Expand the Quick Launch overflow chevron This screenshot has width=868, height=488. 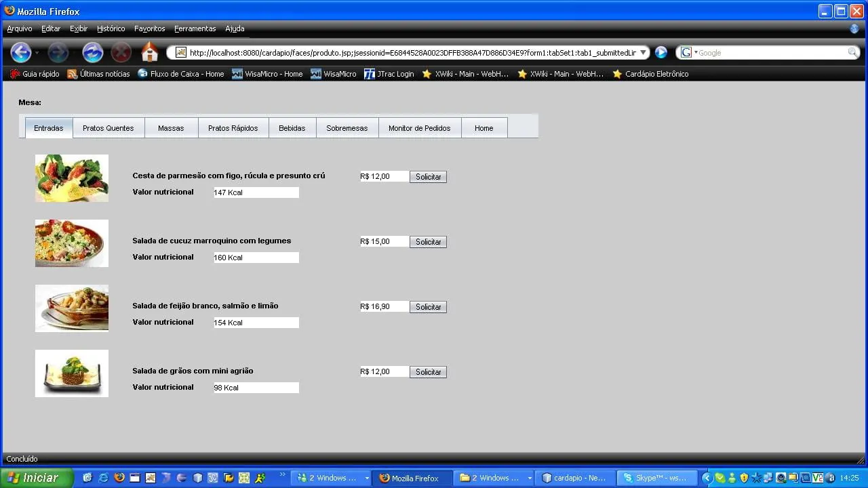[283, 474]
